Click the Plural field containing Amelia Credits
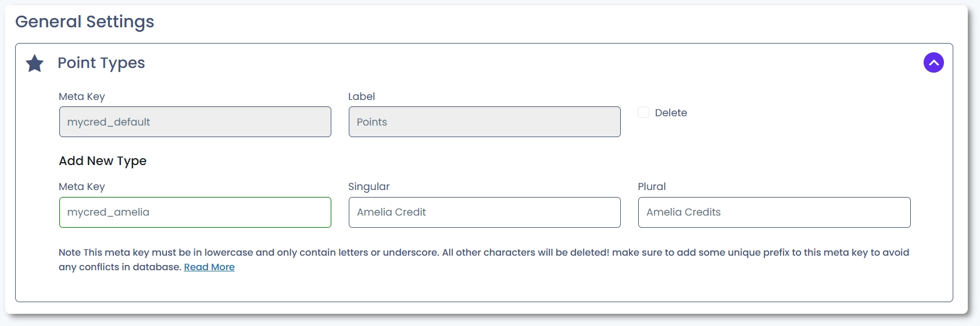The width and height of the screenshot is (980, 326). [x=774, y=212]
